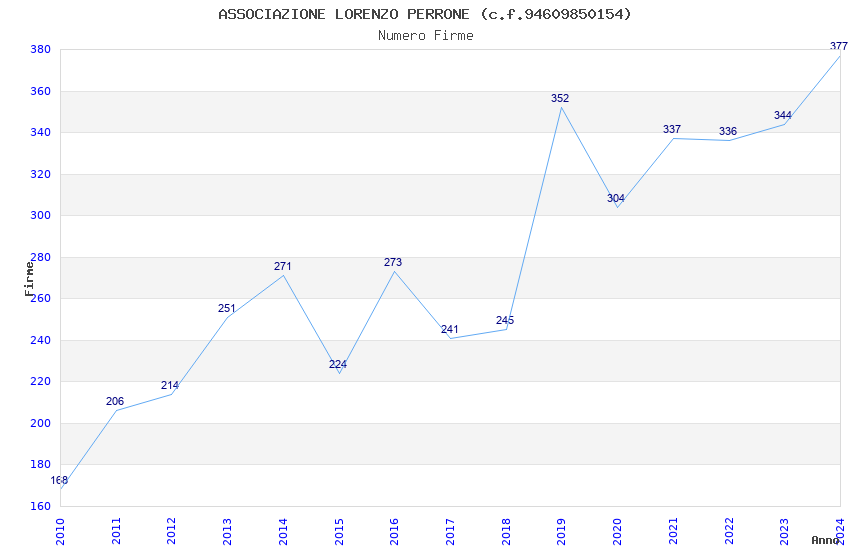Click data label 344 for 2023
The image size is (850, 550).
click(783, 115)
